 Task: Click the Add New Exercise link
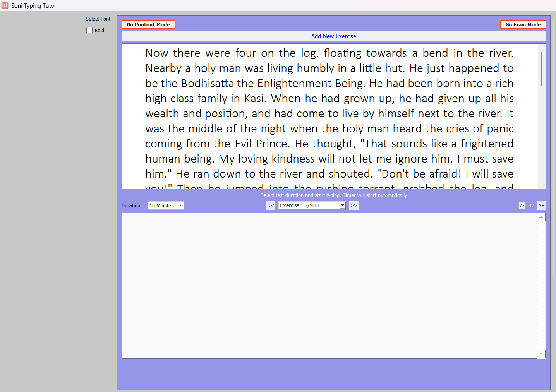(x=333, y=36)
